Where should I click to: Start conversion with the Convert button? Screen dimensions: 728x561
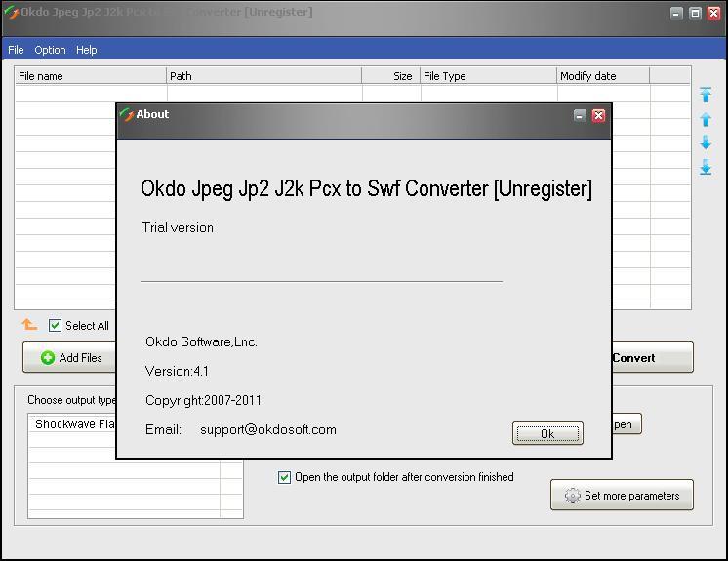click(652, 357)
